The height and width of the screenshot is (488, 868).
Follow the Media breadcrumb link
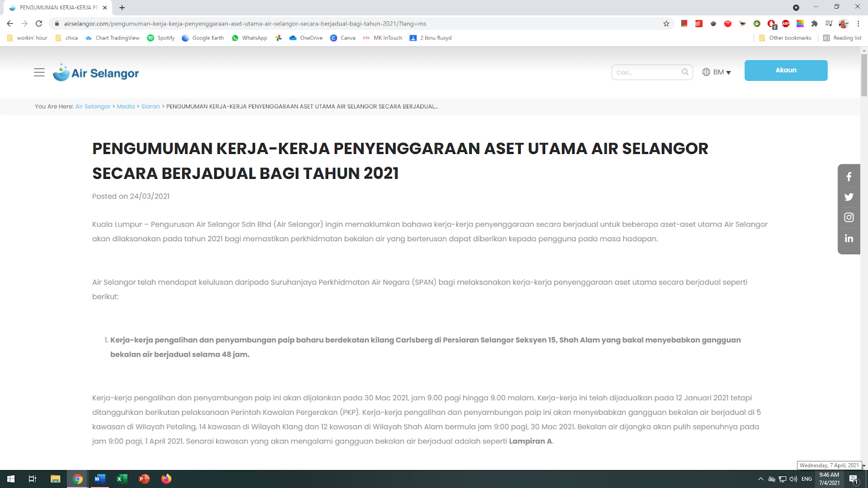pyautogui.click(x=126, y=106)
